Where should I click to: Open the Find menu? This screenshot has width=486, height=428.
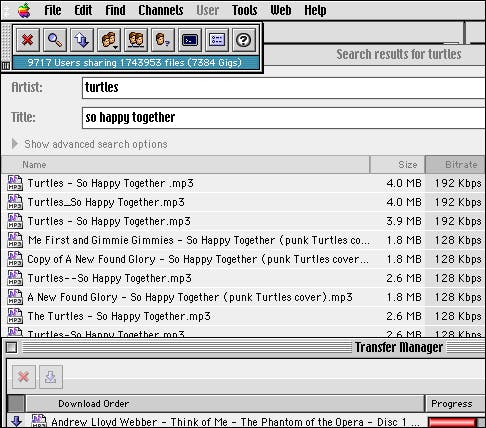[115, 10]
